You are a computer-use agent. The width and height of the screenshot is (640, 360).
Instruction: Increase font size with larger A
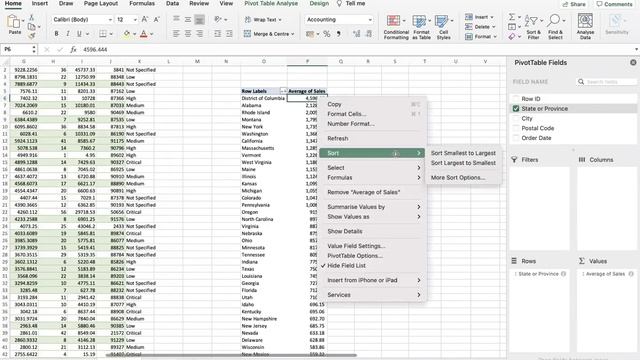145,19
